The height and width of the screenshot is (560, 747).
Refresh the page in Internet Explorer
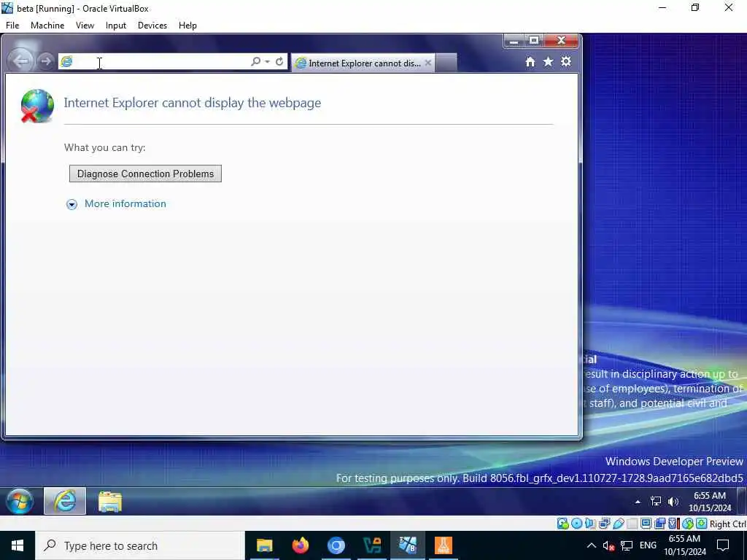click(279, 61)
